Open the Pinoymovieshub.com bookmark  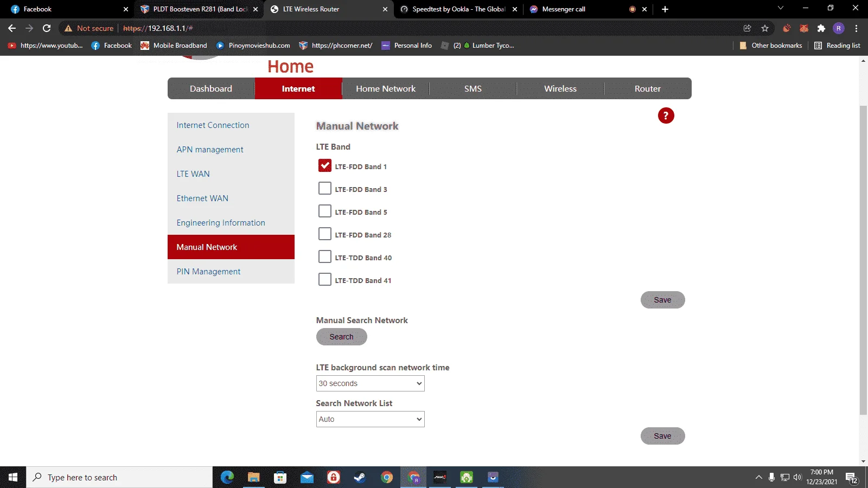[x=253, y=46]
